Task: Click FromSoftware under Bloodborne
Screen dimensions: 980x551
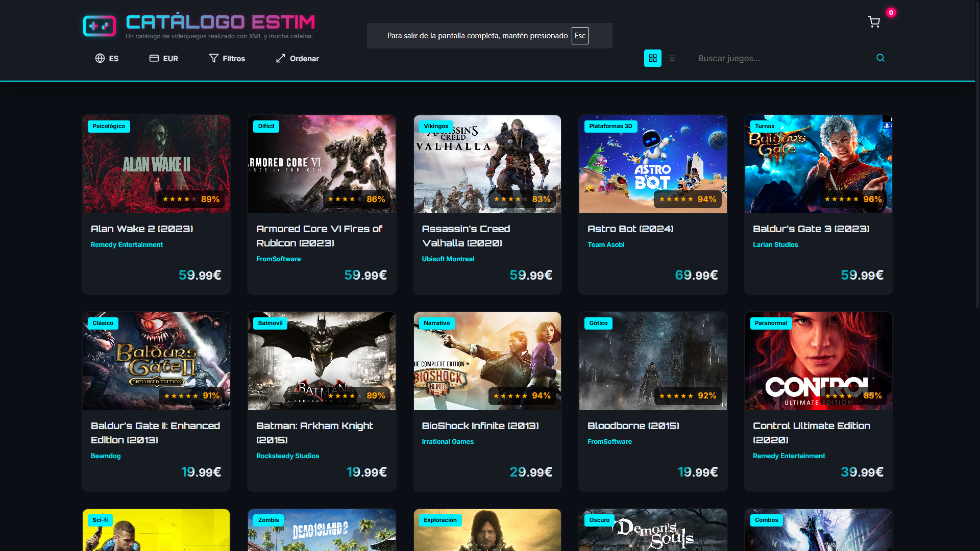Action: click(609, 442)
